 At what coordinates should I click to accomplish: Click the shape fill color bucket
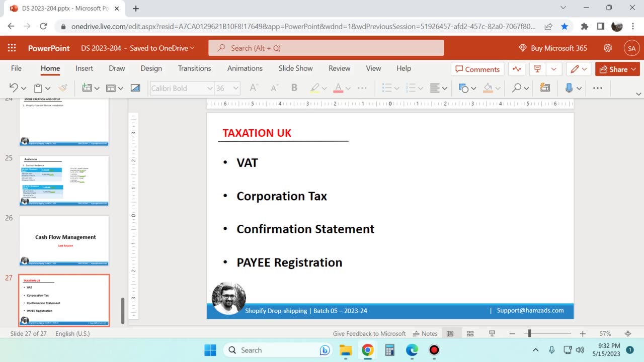488,88
